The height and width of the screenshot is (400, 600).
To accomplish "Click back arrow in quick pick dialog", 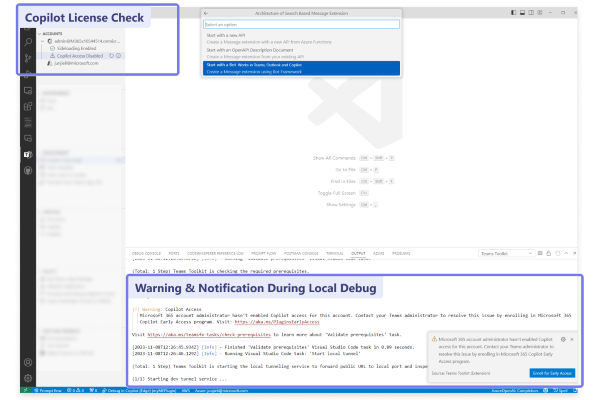I will pos(206,13).
